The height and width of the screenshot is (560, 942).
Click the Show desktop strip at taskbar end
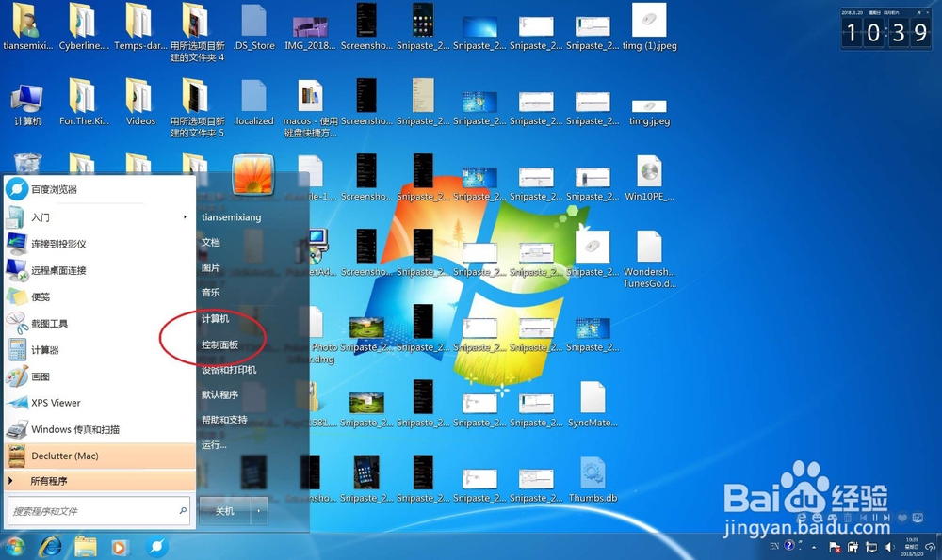point(939,547)
